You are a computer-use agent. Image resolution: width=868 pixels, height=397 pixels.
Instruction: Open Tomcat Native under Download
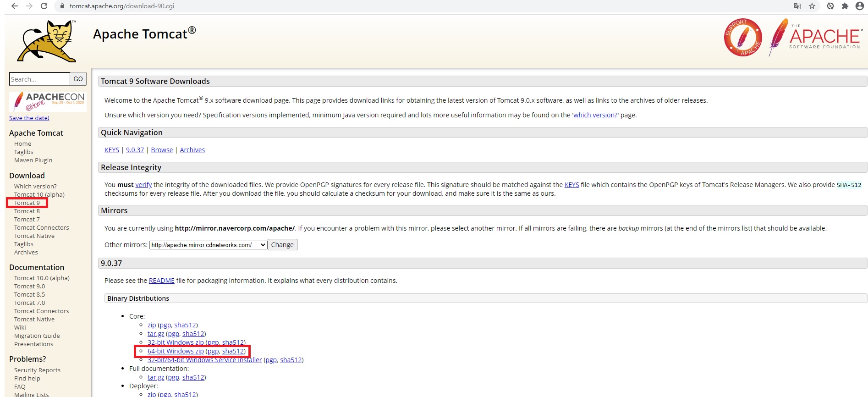pos(34,236)
